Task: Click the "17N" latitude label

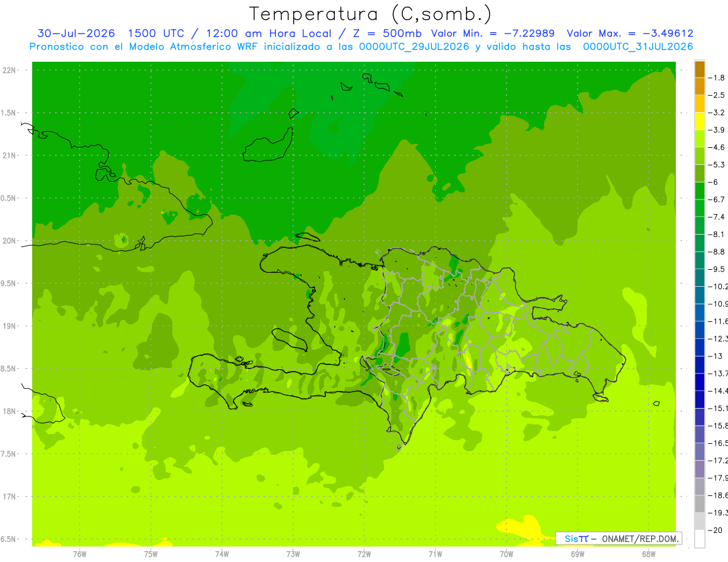Action: pos(9,497)
